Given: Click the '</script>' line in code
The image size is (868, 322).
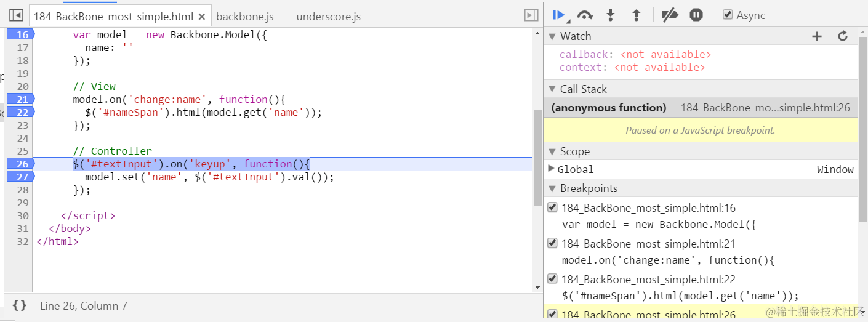Looking at the screenshot, I should 88,215.
